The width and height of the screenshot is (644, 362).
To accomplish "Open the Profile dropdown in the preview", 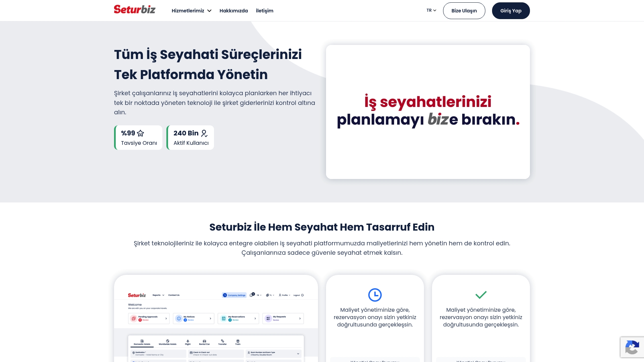I will 284,295.
